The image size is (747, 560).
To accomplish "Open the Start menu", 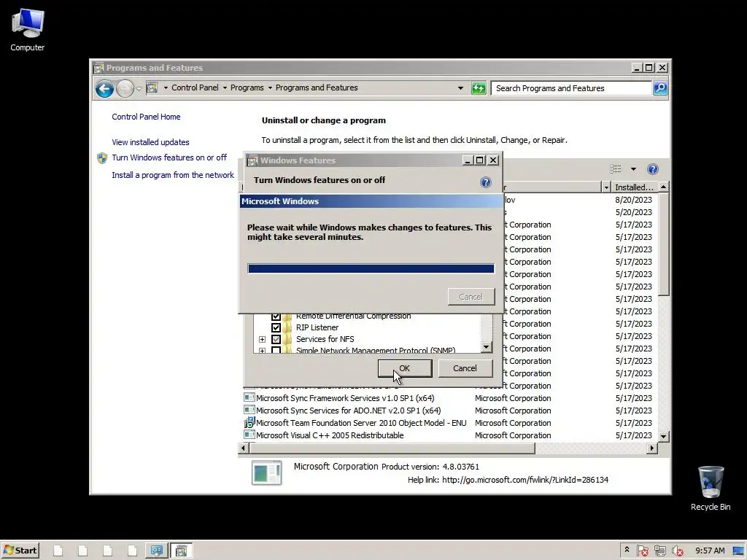I will pos(20,551).
